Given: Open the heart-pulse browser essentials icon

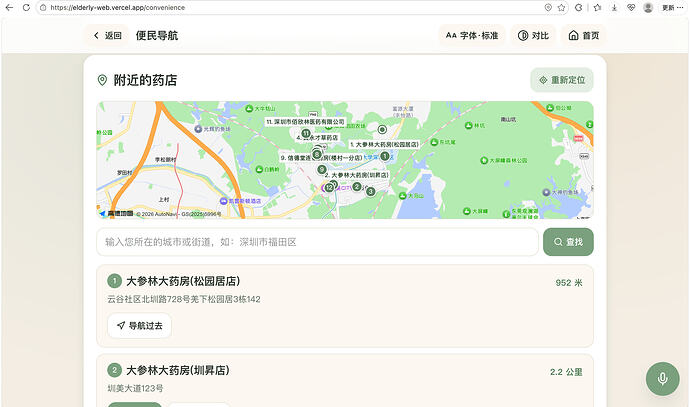Looking at the screenshot, I should click(x=631, y=7).
